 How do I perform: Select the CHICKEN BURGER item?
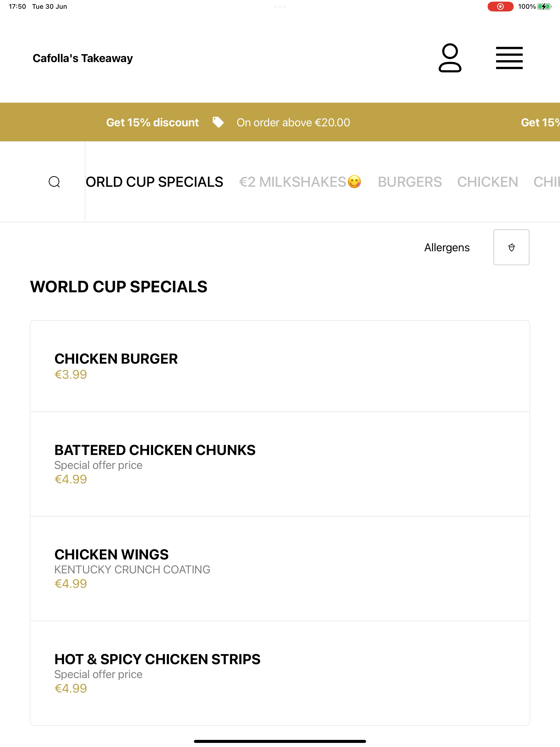(x=280, y=366)
